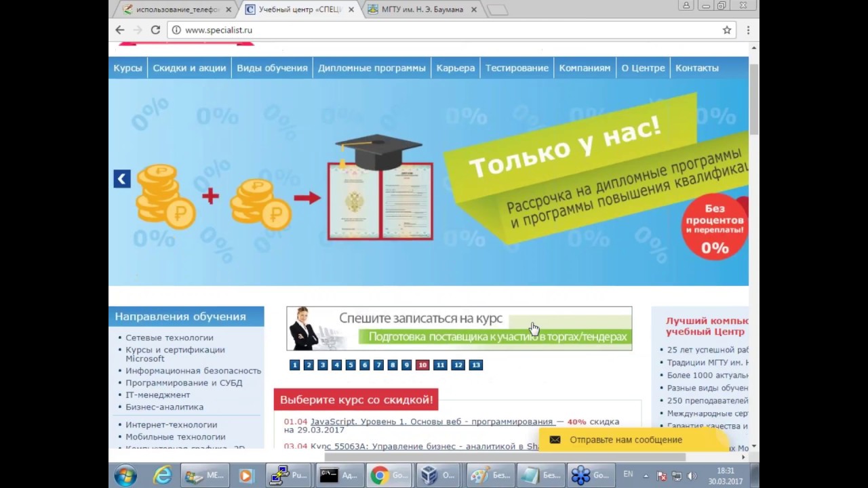868x488 pixels.
Task: Open the "Скидки и акции" menu item
Action: point(189,68)
